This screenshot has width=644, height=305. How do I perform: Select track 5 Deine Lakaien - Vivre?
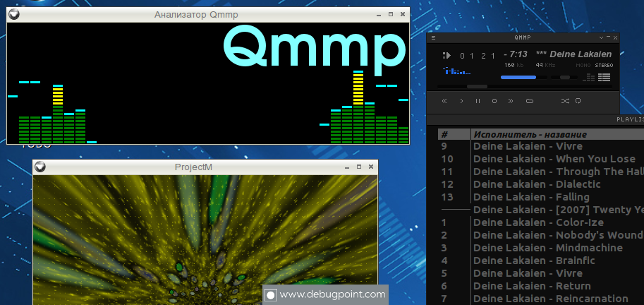[x=541, y=273]
